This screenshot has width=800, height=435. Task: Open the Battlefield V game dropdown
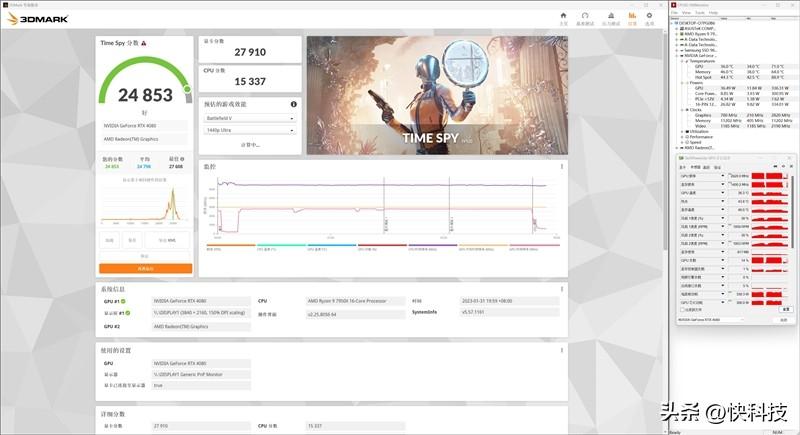[250, 118]
